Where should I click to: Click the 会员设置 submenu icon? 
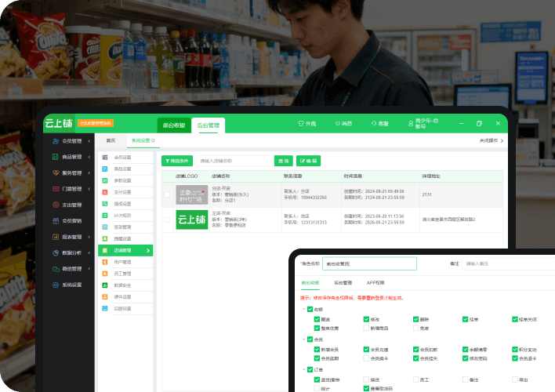[105, 158]
